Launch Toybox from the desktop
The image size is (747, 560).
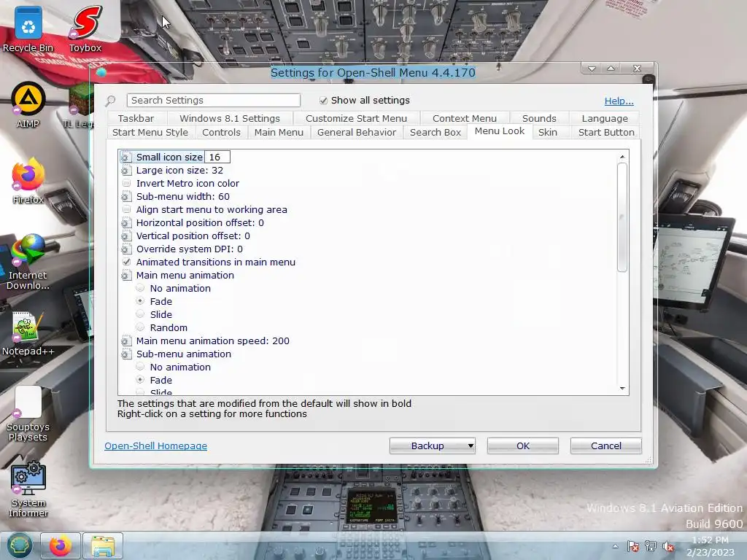tap(86, 28)
